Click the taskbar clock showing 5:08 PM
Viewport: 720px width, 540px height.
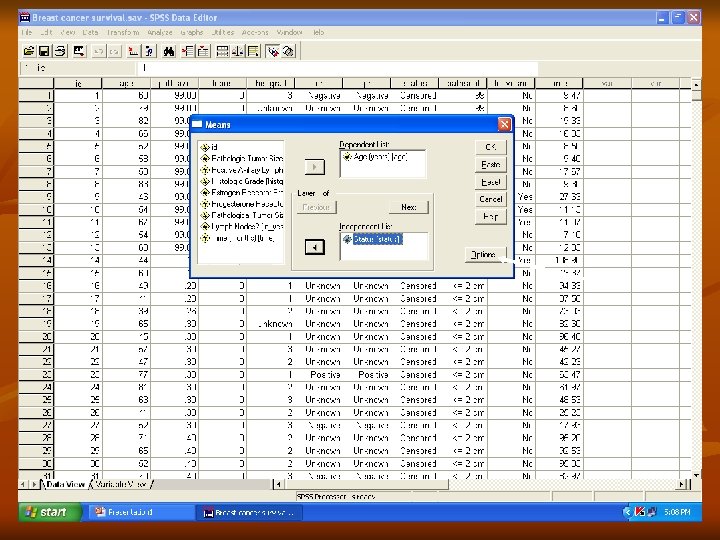[x=676, y=512]
